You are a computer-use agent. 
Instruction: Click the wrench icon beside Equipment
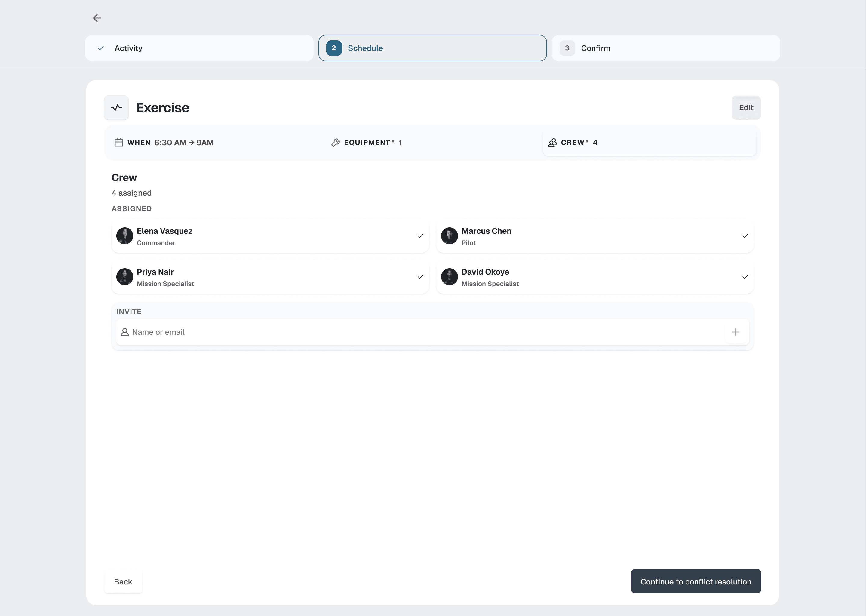[x=335, y=143]
